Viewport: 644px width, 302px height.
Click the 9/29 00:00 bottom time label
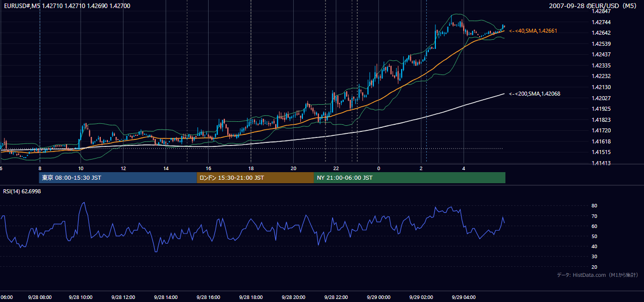tap(378, 297)
